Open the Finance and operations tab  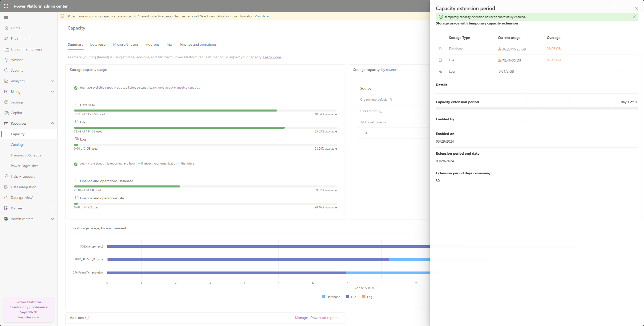pos(198,44)
